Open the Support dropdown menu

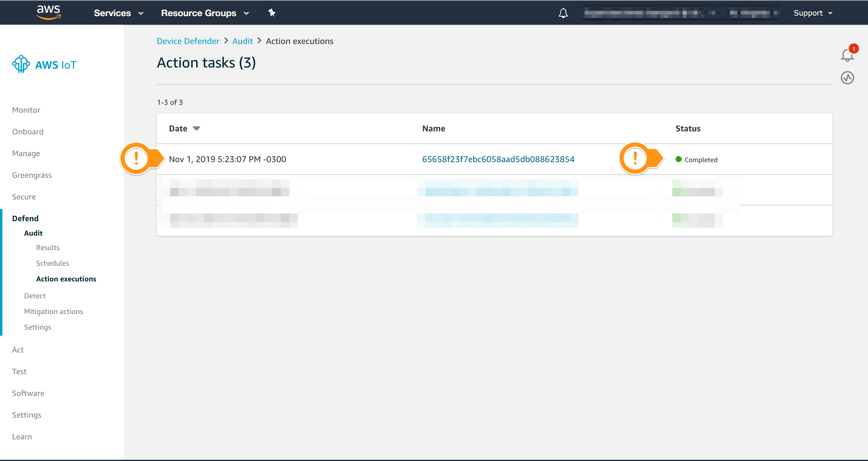coord(813,13)
